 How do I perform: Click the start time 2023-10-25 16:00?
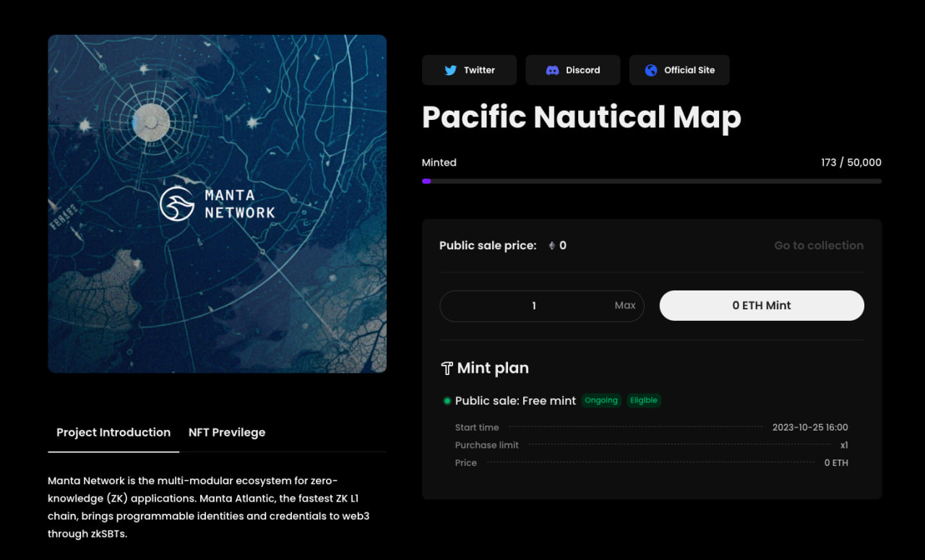810,428
